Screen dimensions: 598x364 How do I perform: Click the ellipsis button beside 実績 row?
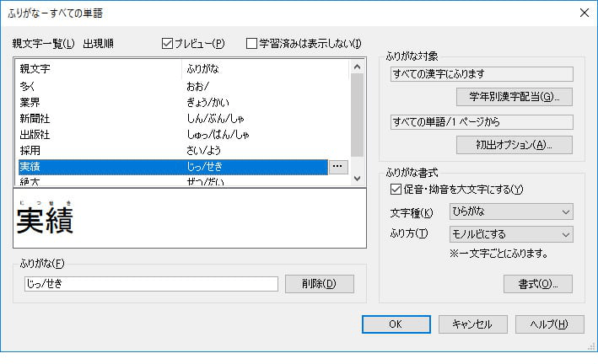(337, 167)
